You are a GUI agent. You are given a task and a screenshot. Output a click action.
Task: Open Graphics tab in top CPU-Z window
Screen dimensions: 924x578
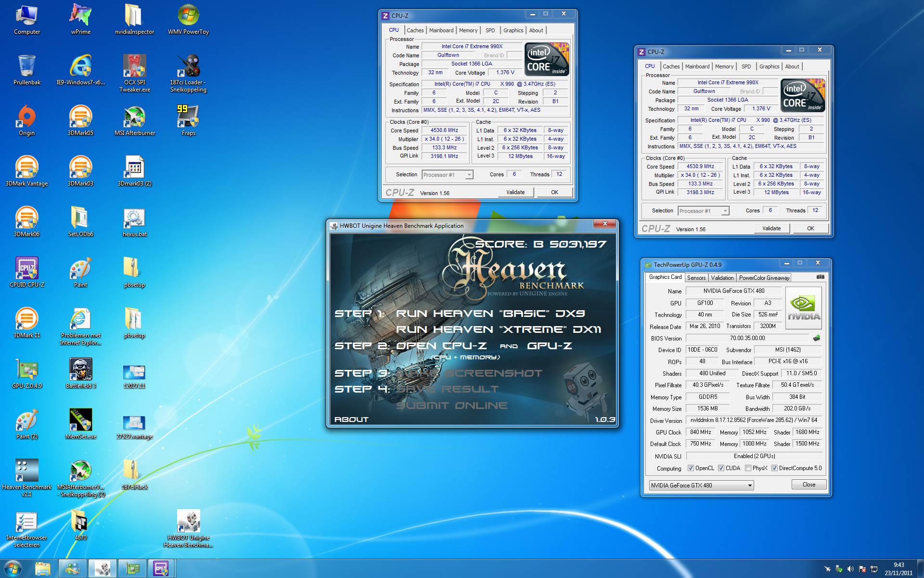tap(513, 30)
